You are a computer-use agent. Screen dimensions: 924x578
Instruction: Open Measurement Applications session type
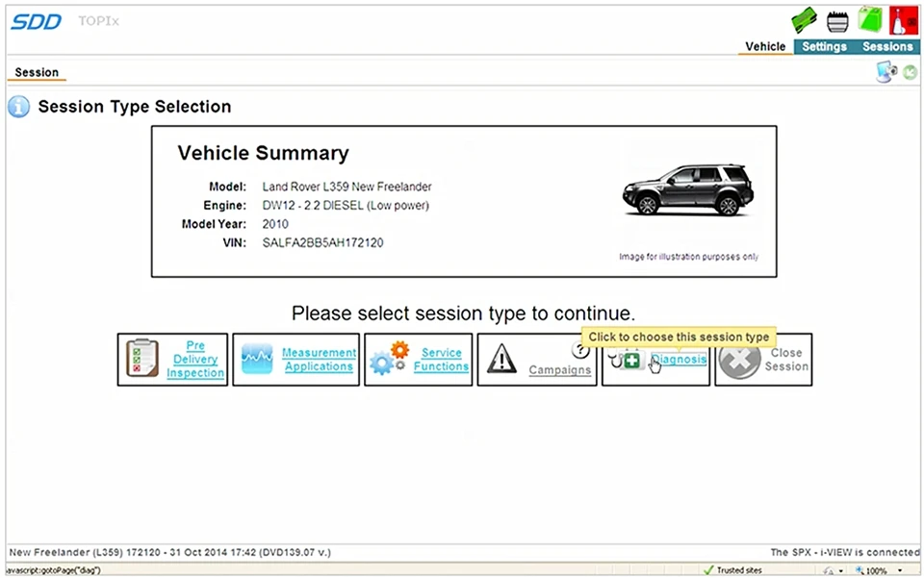click(x=256, y=358)
